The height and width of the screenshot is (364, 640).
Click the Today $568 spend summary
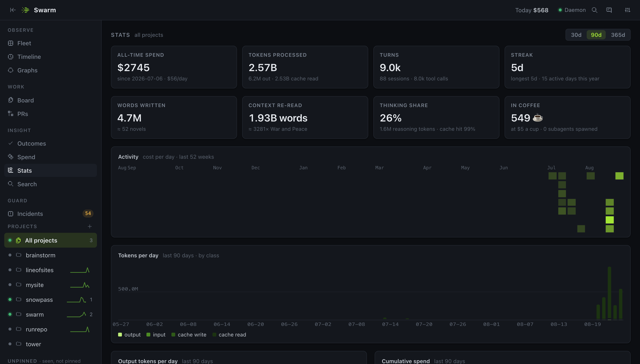[532, 10]
